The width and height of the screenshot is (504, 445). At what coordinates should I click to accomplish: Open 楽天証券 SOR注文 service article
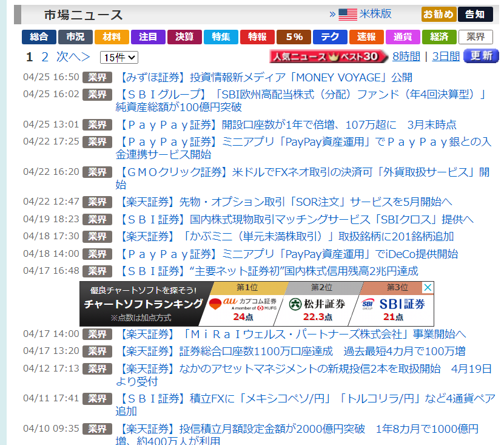(x=286, y=202)
